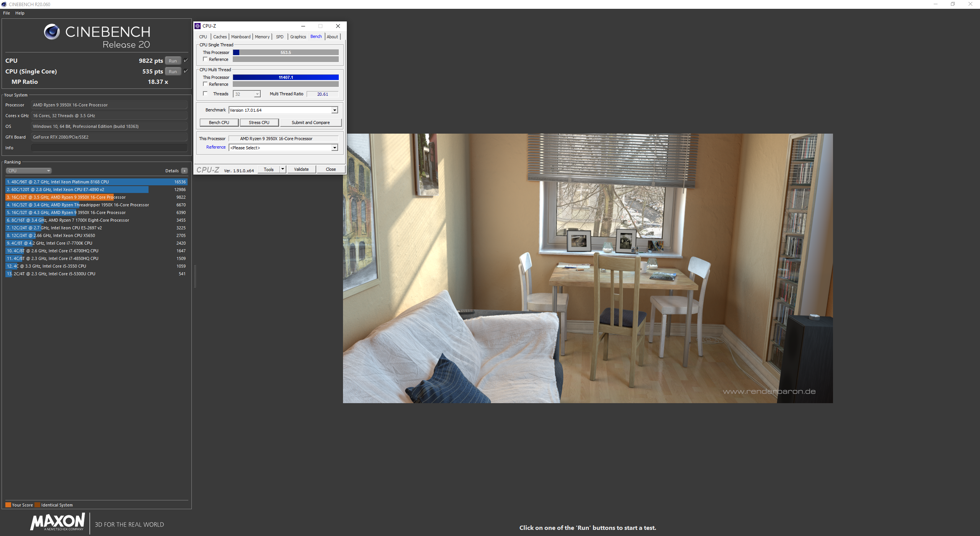Close the CPU-Z window with X
This screenshot has height=536, width=980.
338,26
